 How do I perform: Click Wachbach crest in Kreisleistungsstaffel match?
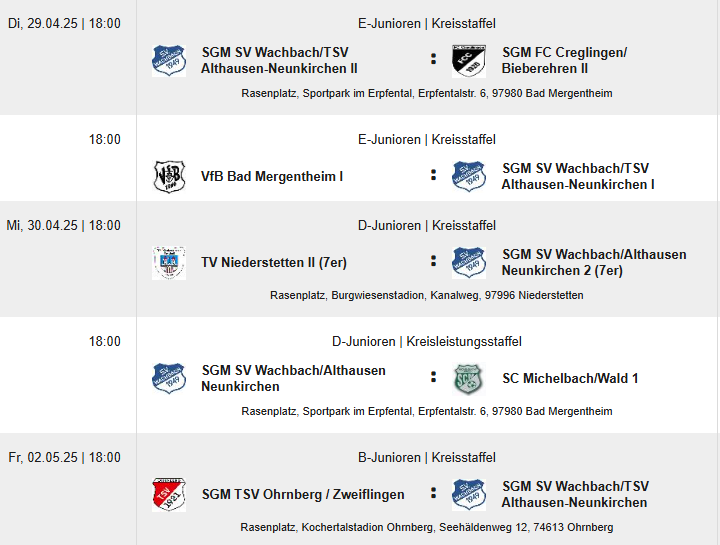169,379
